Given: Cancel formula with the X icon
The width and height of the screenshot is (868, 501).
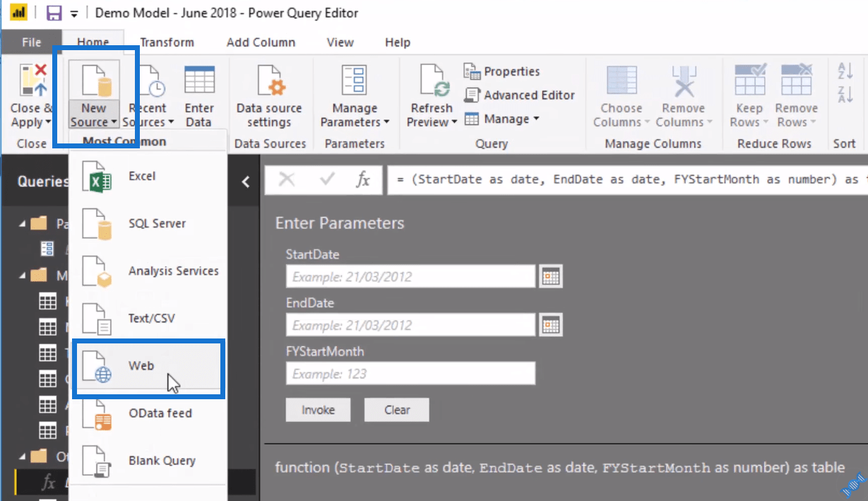Looking at the screenshot, I should 287,179.
